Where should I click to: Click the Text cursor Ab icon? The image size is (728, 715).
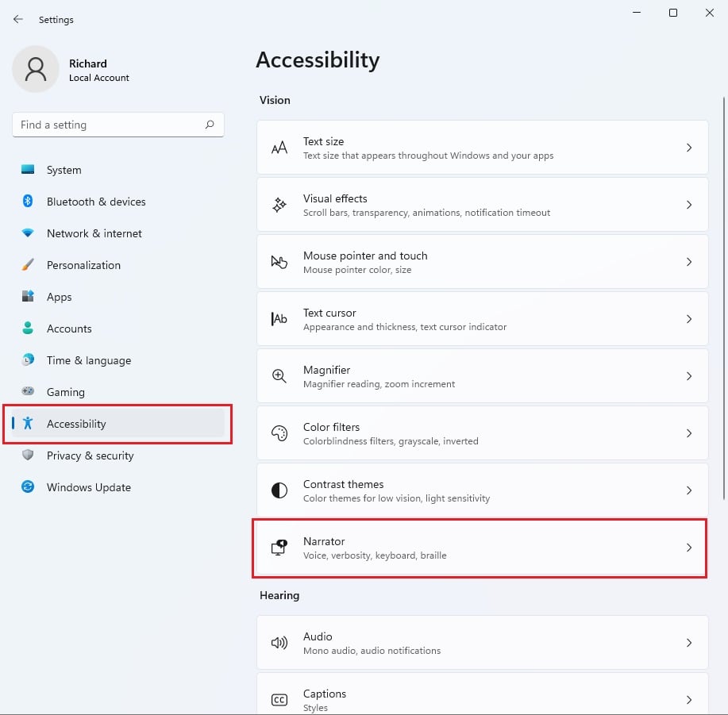pyautogui.click(x=279, y=319)
